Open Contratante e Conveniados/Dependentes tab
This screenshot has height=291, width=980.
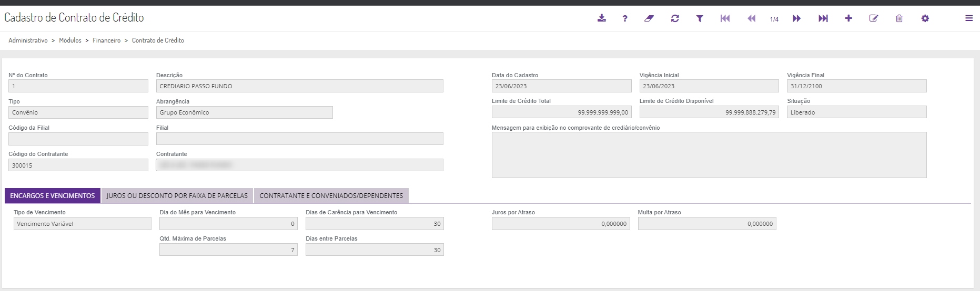pos(331,196)
